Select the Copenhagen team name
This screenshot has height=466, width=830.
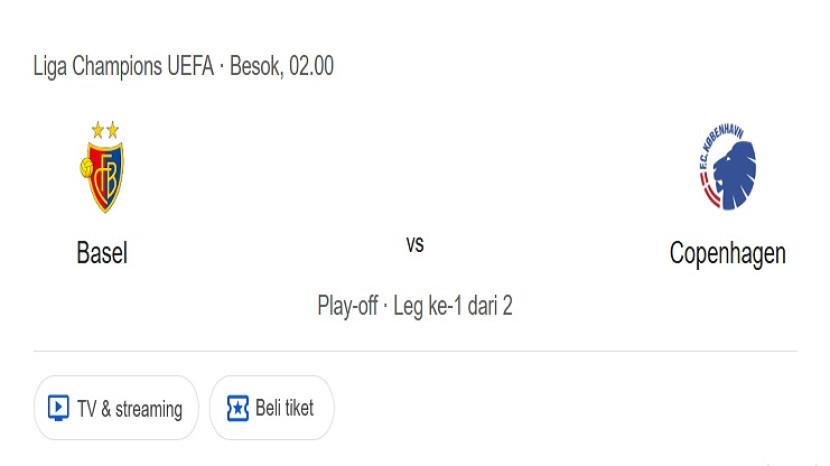[x=727, y=254]
